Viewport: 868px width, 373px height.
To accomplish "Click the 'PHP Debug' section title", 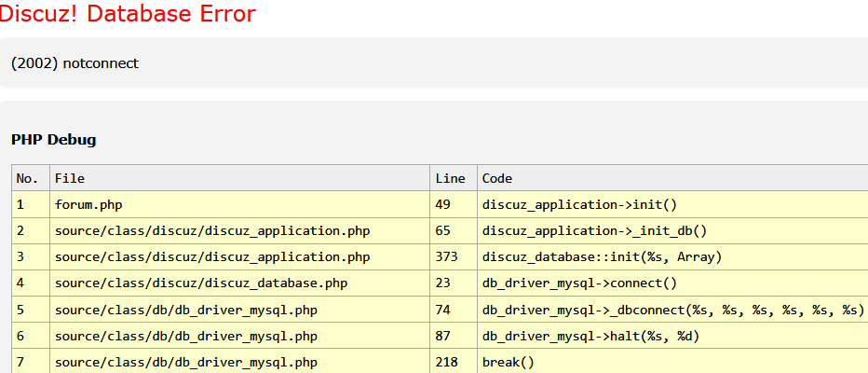I will (x=54, y=140).
